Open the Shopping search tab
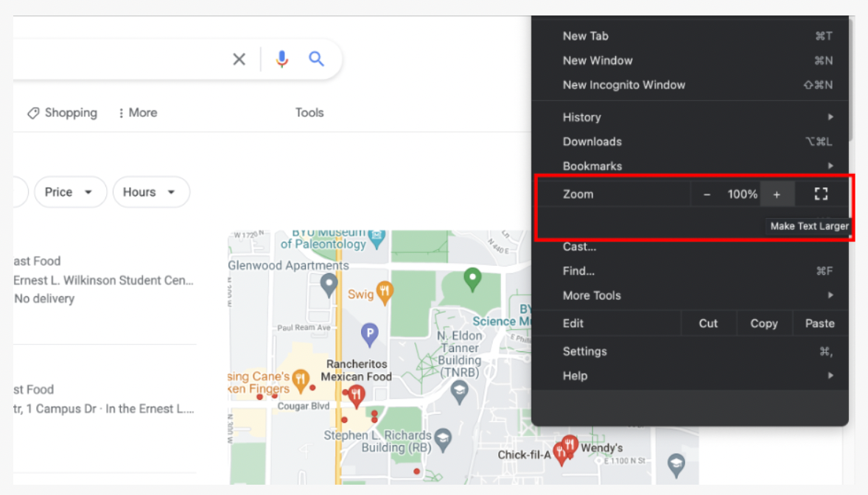 63,113
